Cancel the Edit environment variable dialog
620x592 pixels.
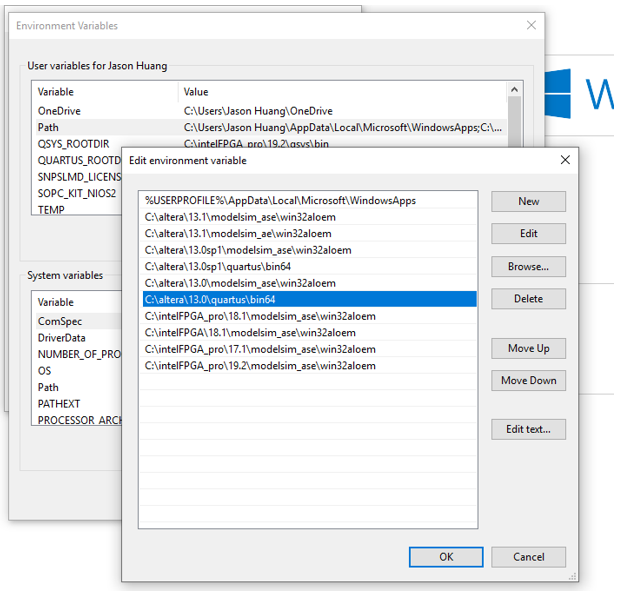(x=528, y=557)
